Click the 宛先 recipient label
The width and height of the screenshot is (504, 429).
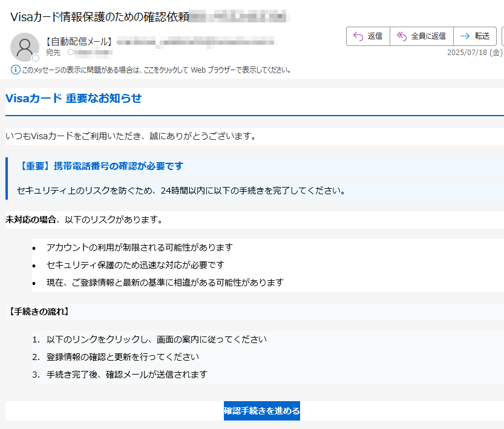coord(53,53)
